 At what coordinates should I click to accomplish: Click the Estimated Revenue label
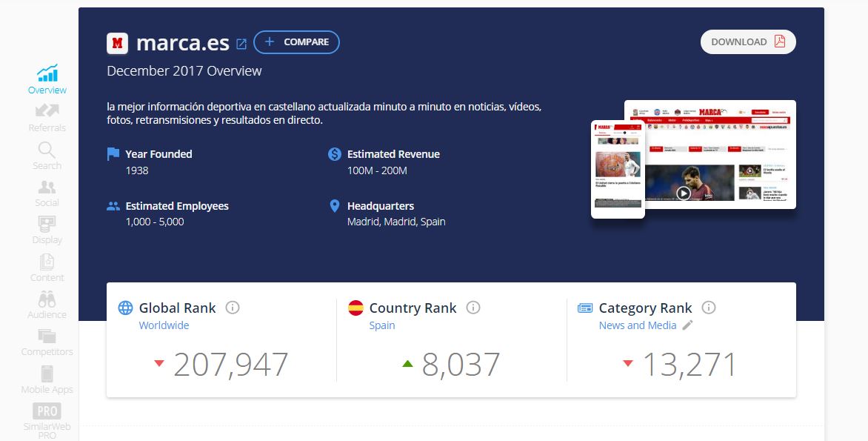[x=393, y=154]
